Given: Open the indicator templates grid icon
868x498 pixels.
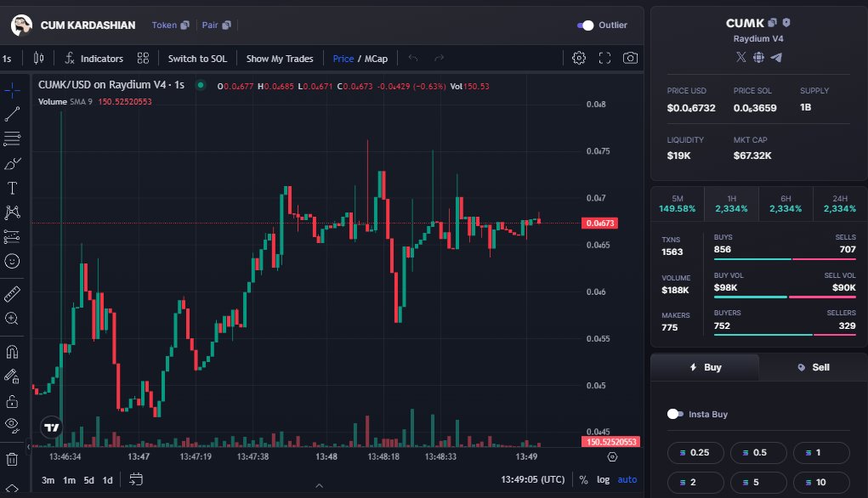Looking at the screenshot, I should coord(143,58).
